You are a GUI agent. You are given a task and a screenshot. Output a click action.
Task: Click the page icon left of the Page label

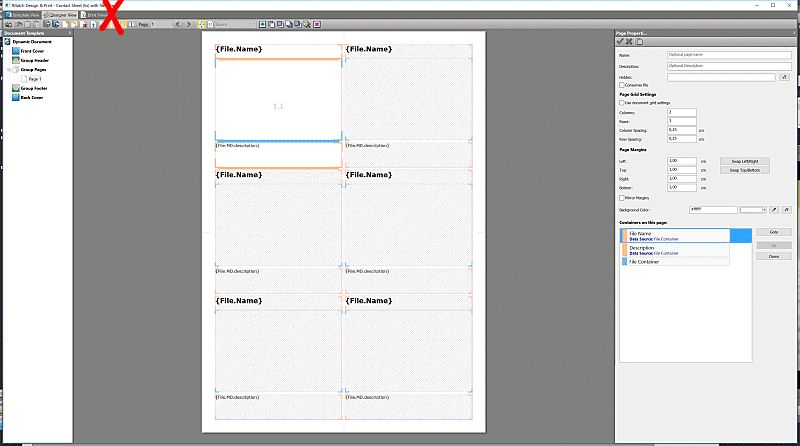click(132, 24)
